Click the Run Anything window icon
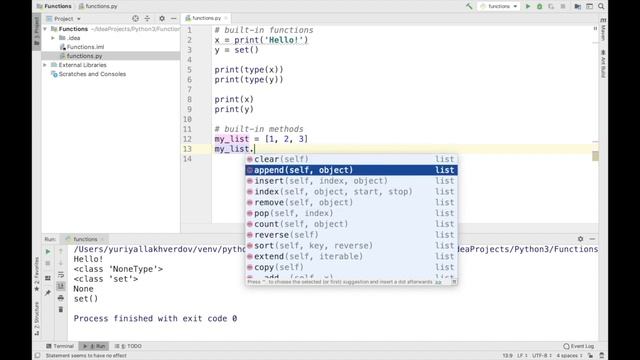 coord(589,6)
